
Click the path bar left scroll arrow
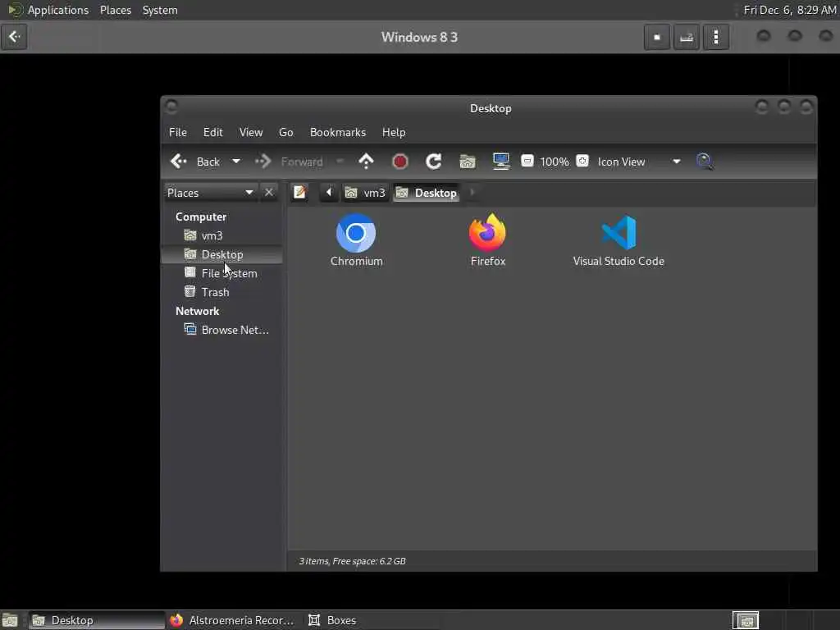[x=328, y=192]
